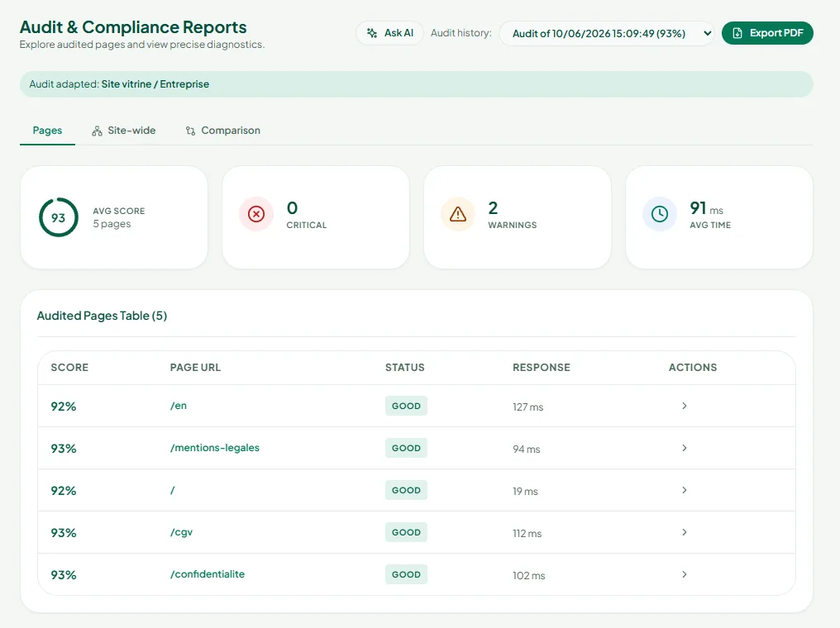Click the Audit & Compliance Reports title
The width and height of the screenshot is (840, 628).
click(x=133, y=27)
